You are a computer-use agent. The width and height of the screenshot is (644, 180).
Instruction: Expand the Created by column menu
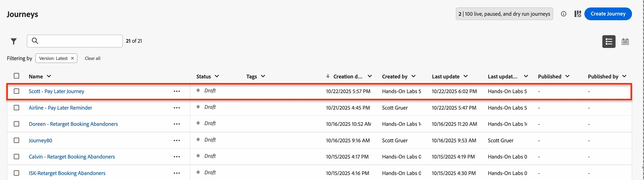413,76
